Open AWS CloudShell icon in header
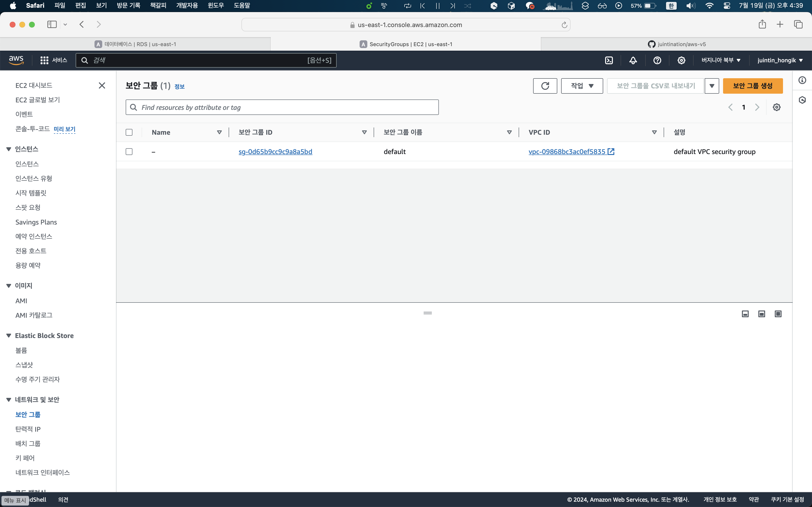The width and height of the screenshot is (812, 507). tap(609, 60)
